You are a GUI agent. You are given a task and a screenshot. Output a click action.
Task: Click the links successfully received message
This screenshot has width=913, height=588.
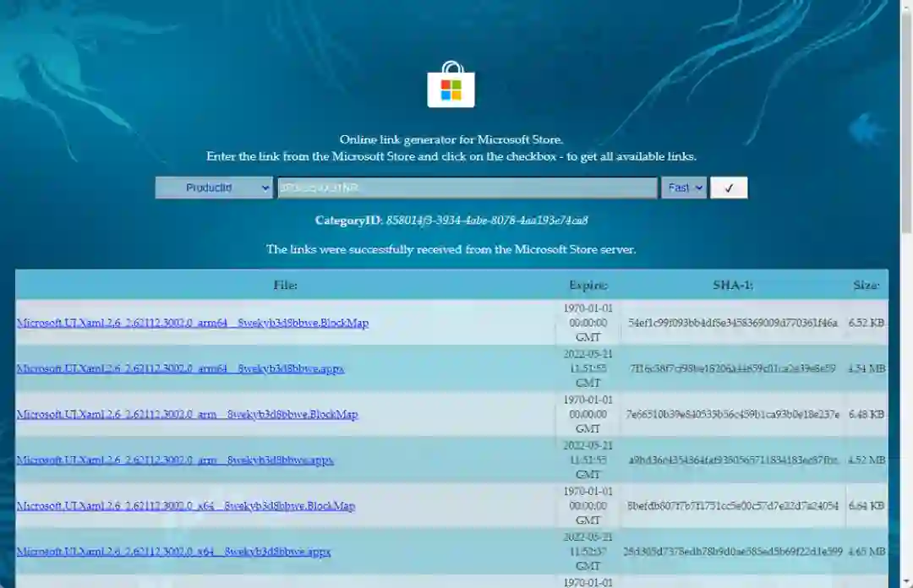point(451,250)
